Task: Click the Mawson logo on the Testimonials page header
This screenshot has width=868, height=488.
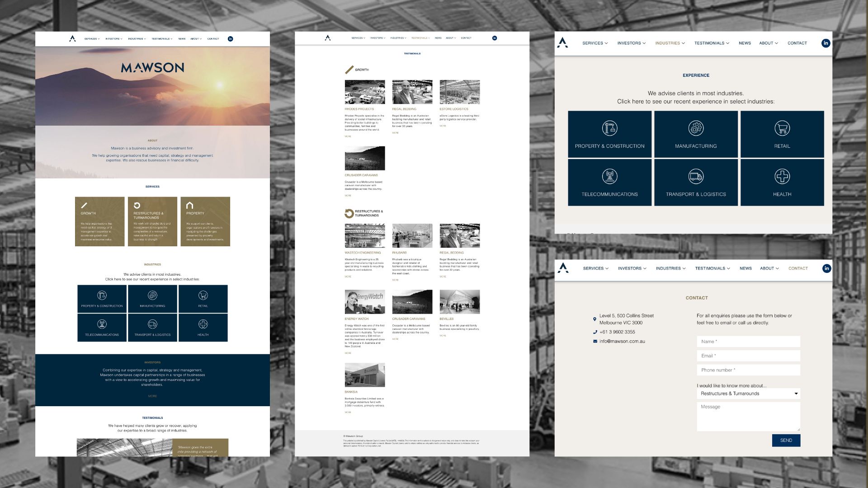Action: 328,38
